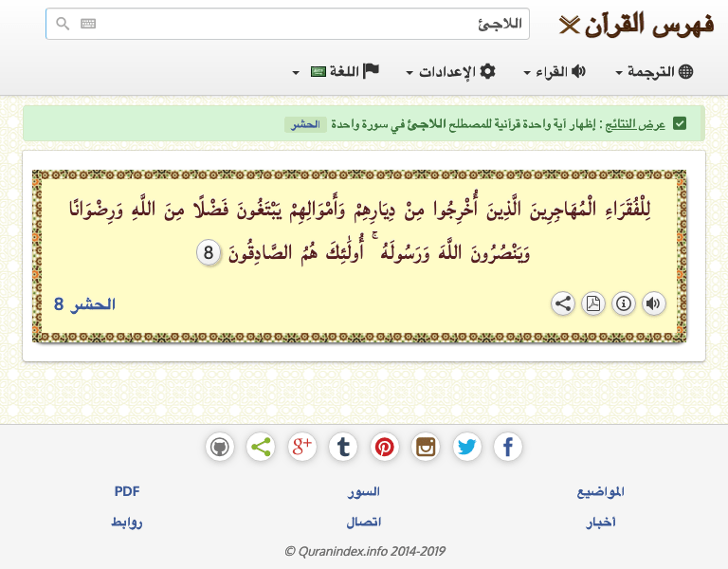Open the Pinterest social icon
This screenshot has width=728, height=569.
(385, 448)
